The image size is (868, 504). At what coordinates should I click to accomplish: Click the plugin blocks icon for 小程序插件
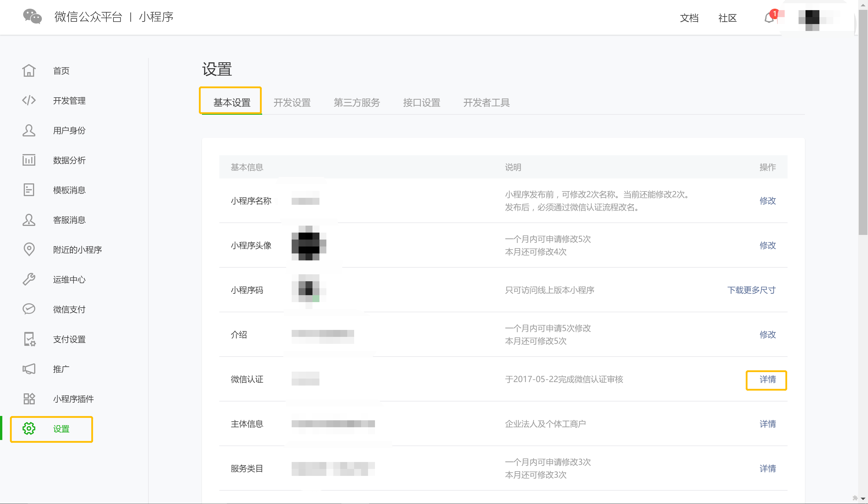[29, 399]
